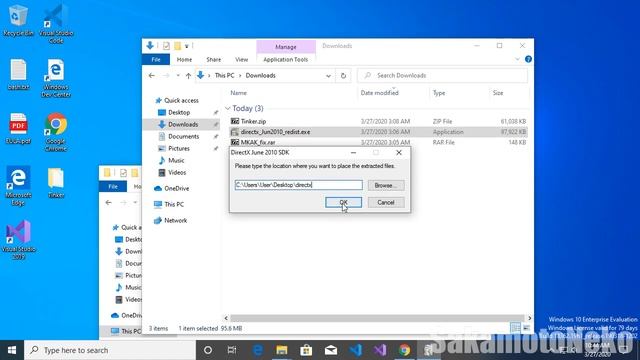
Task: Select Music in navigation pane
Action: [176, 160]
